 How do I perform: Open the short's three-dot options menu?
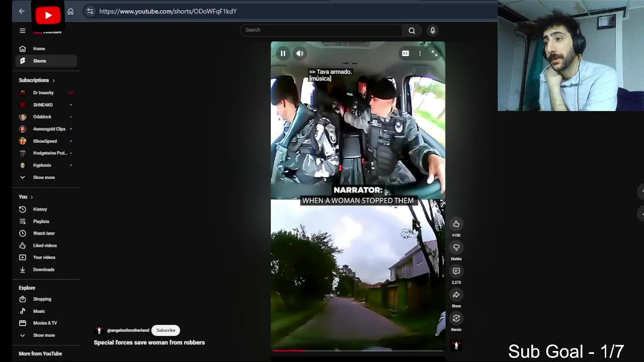tap(420, 53)
